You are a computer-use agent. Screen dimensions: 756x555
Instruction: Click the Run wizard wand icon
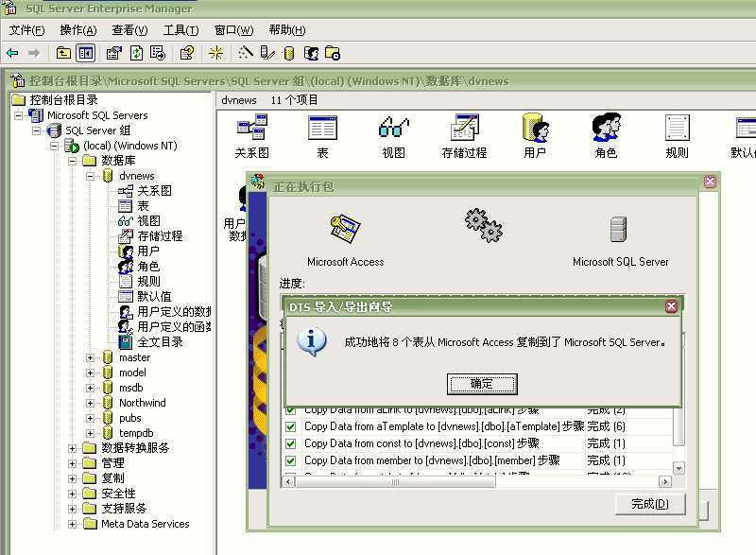point(246,52)
